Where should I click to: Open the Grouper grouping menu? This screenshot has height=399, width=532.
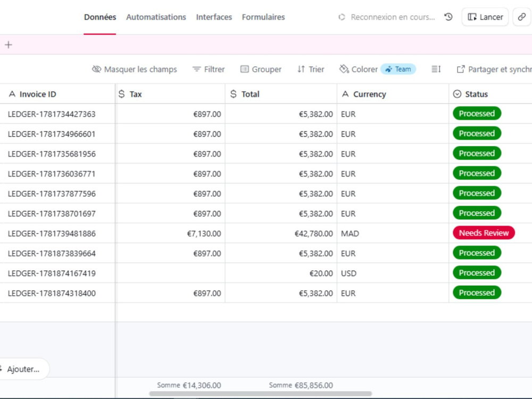(x=261, y=69)
